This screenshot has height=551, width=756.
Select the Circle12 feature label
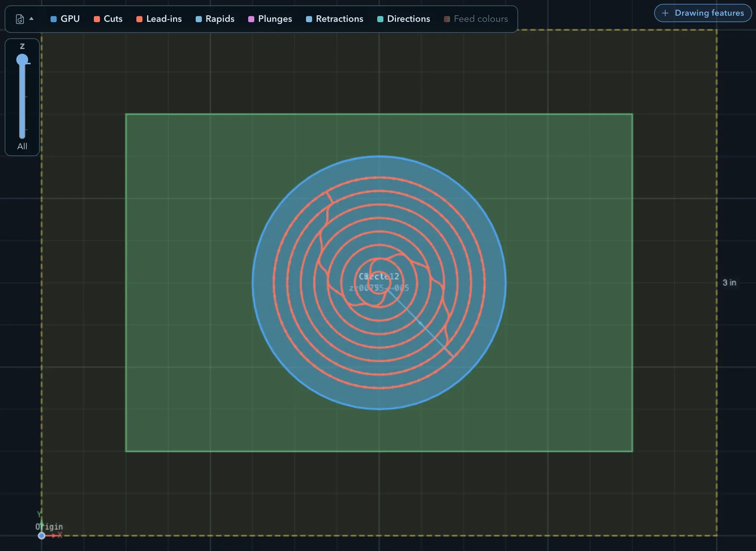tap(379, 276)
